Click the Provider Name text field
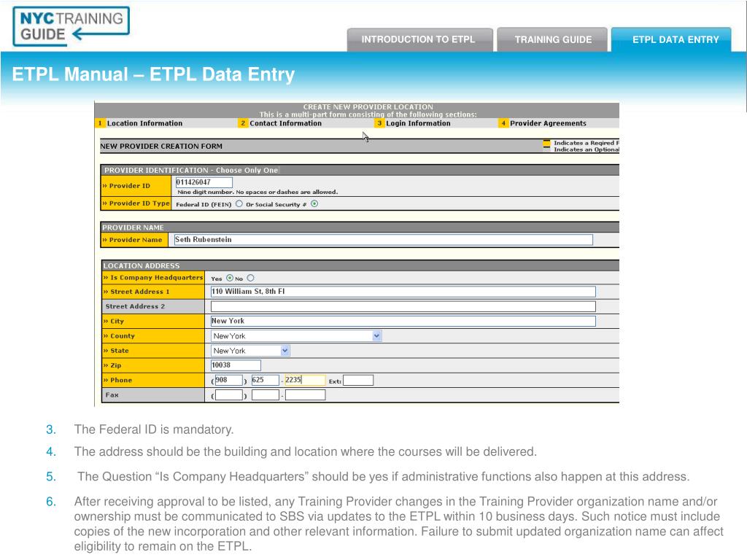The image size is (747, 560). pos(383,239)
